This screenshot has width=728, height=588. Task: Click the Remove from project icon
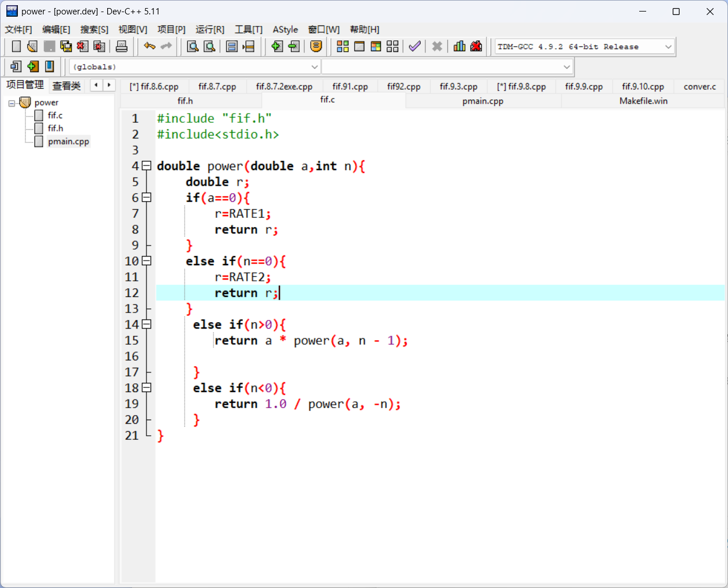293,47
